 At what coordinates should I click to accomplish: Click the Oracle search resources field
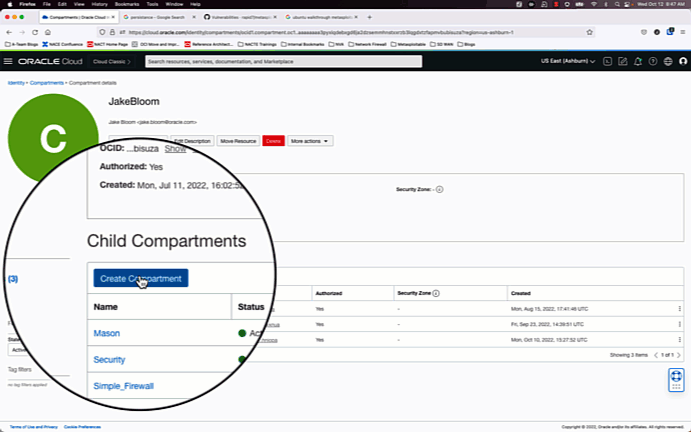[x=283, y=61]
